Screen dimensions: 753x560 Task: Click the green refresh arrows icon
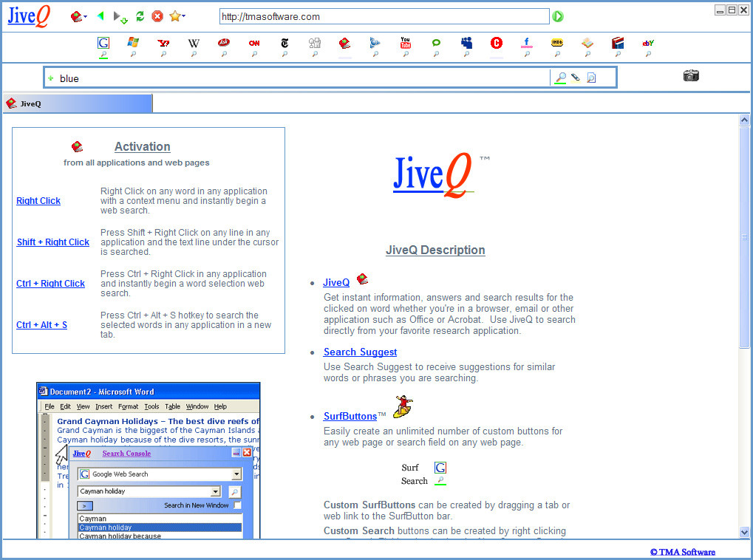(140, 16)
